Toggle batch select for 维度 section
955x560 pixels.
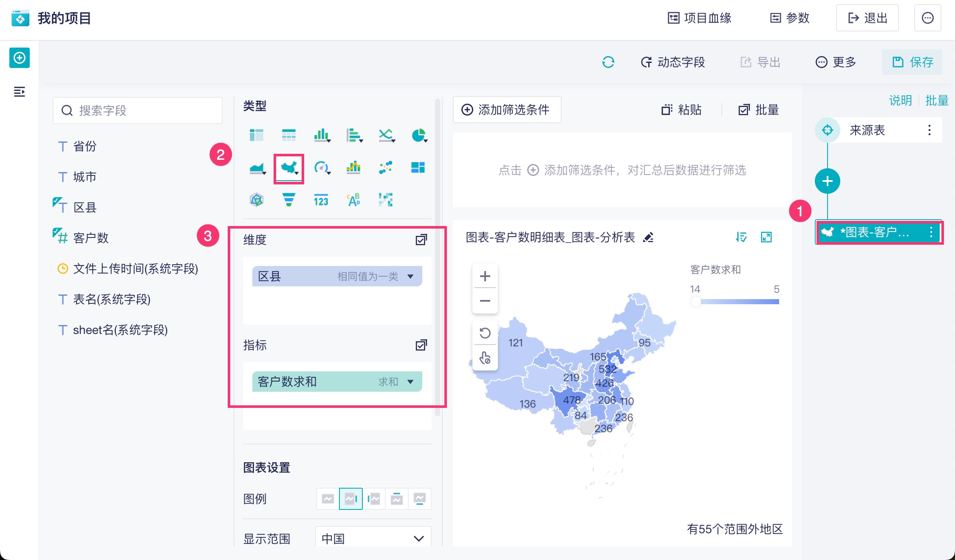pos(421,240)
